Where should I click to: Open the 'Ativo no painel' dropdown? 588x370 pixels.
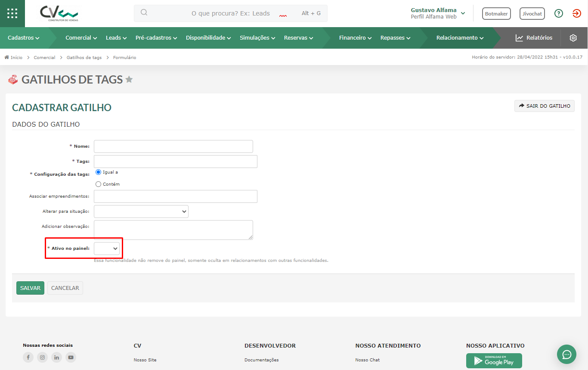[107, 249]
